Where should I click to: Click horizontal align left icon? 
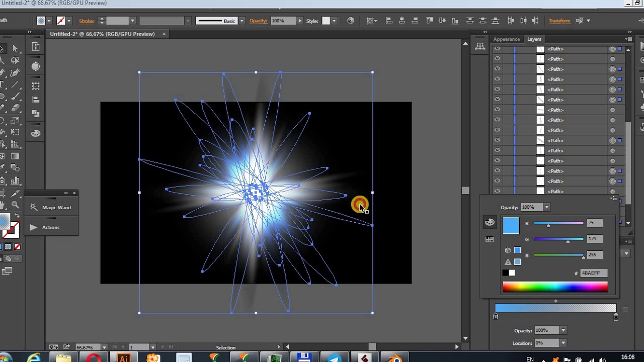pos(389,21)
